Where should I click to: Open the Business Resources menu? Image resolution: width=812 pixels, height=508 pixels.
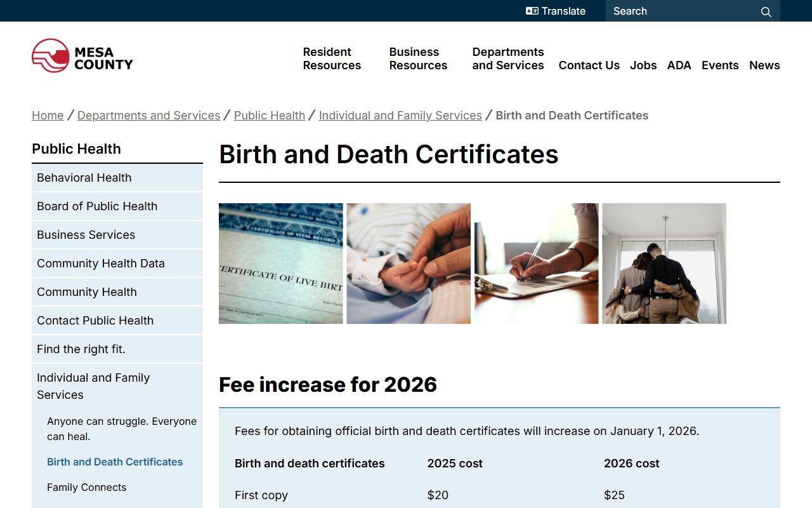(x=418, y=58)
